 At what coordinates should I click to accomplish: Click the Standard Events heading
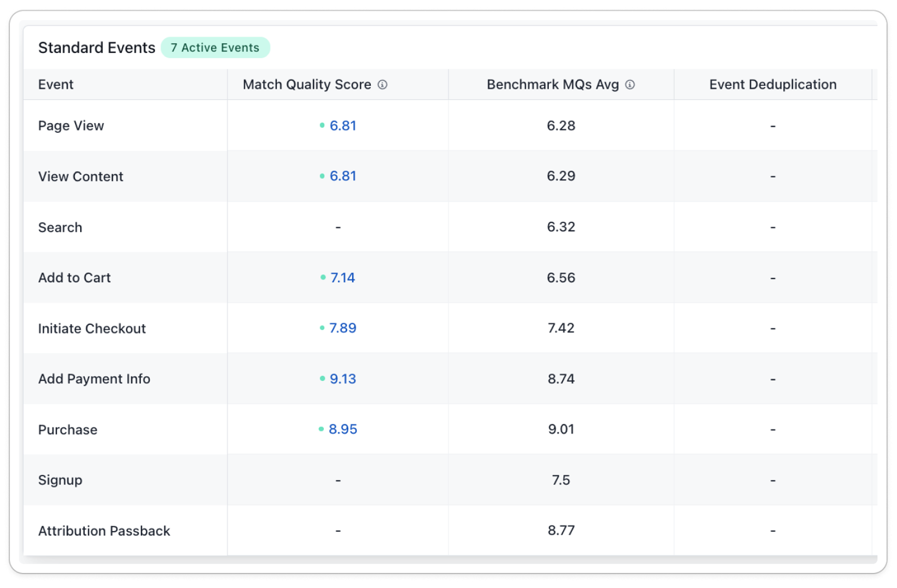97,48
